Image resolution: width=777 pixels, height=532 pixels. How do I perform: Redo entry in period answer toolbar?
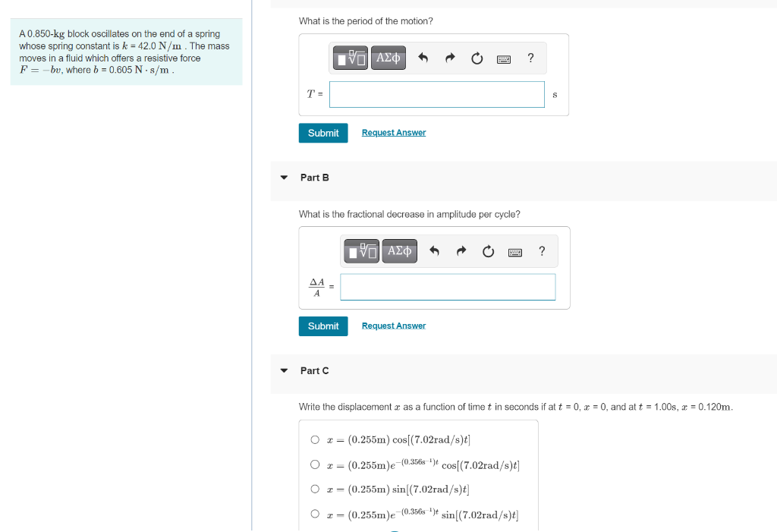(x=450, y=58)
